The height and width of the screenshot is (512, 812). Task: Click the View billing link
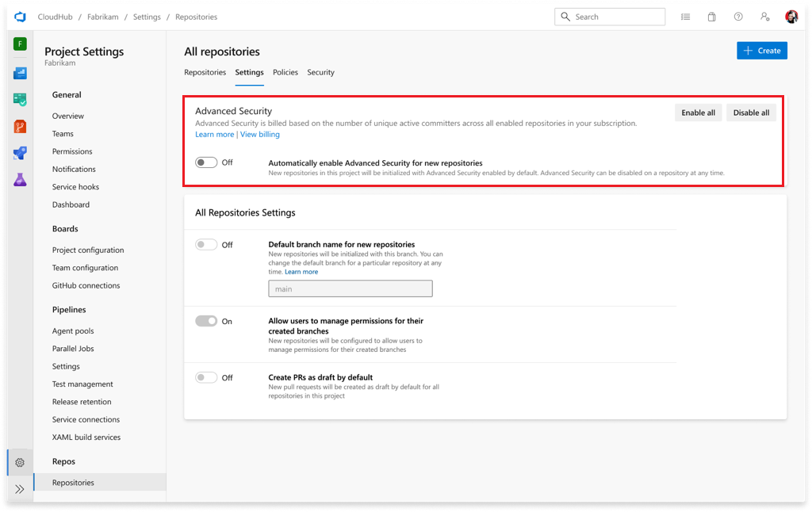[x=260, y=135]
